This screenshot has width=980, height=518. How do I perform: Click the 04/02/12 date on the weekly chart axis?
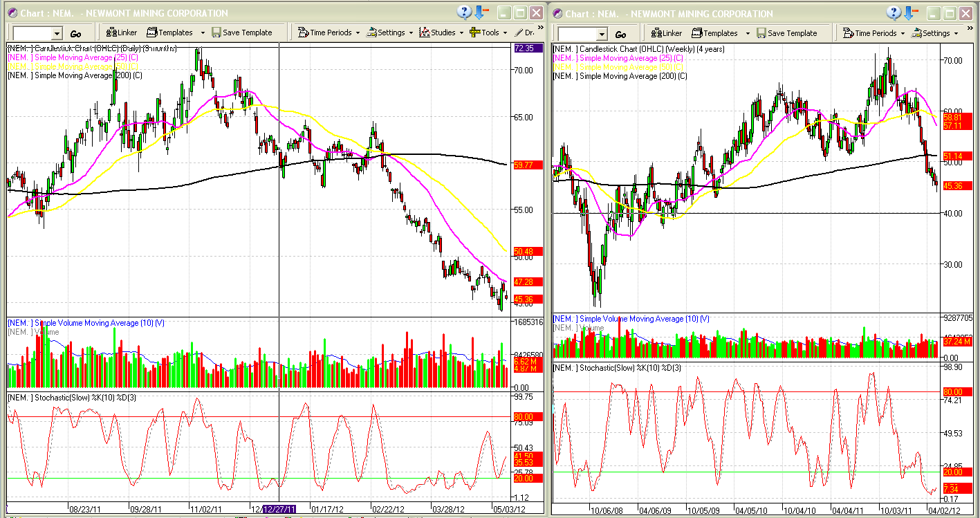(x=944, y=510)
